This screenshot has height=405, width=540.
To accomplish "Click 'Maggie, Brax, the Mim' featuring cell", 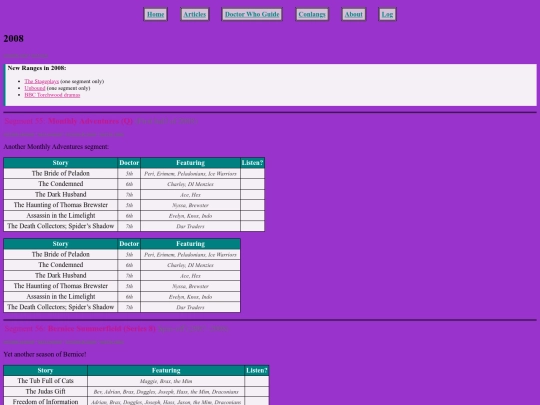I will point(166,381).
